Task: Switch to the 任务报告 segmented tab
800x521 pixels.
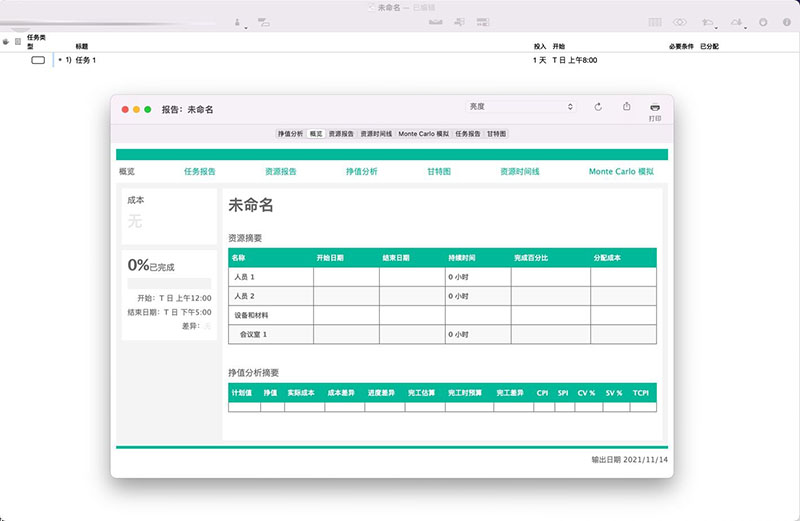Action: coord(467,134)
